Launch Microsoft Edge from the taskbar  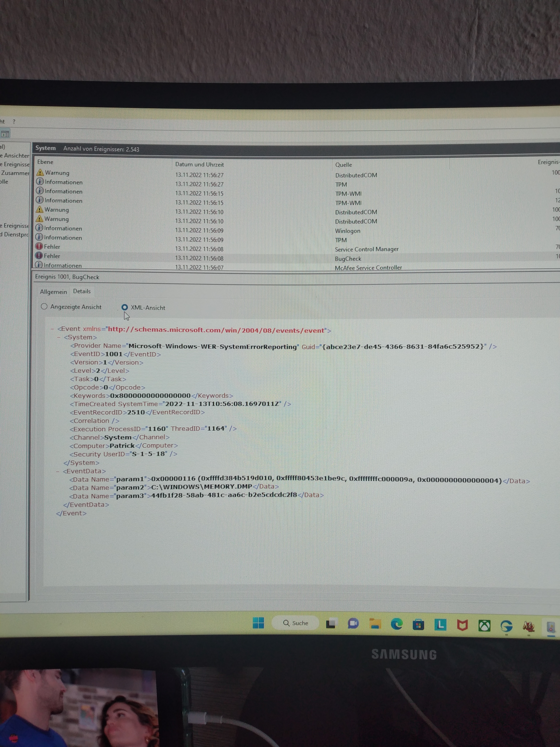pos(396,624)
